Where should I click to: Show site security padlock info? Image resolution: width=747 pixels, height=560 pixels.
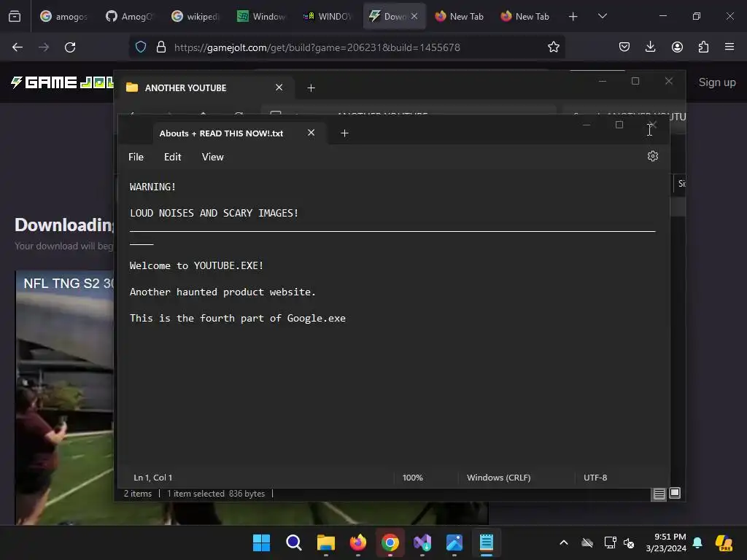tap(161, 47)
